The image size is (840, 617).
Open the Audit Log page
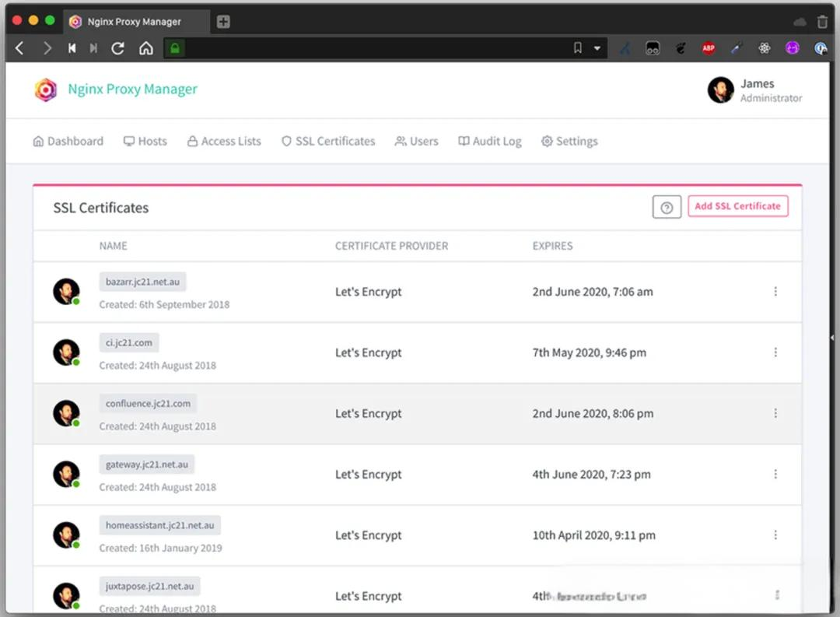[x=489, y=142]
